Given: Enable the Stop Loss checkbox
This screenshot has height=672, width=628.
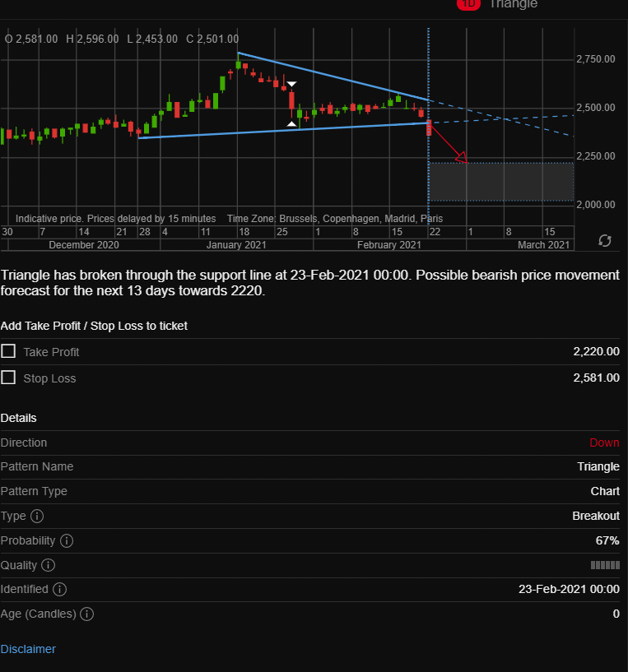Looking at the screenshot, I should pyautogui.click(x=8, y=378).
